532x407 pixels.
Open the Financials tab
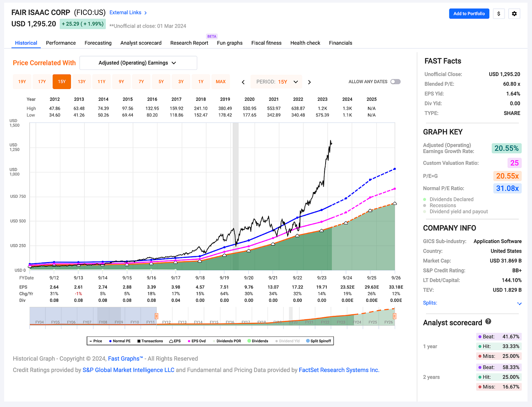tap(341, 43)
